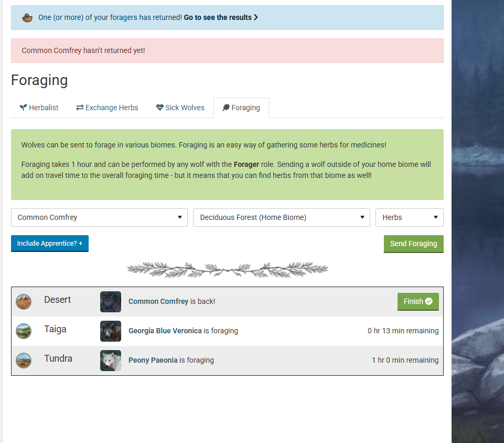504x443 pixels.
Task: Open 'Go to see the results' link
Action: (x=221, y=17)
